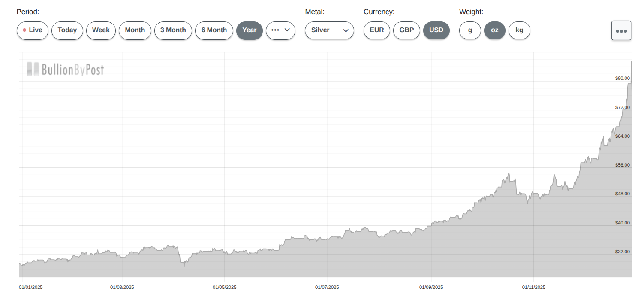Open the chart options menu icon
The height and width of the screenshot is (297, 644).
pos(621,30)
